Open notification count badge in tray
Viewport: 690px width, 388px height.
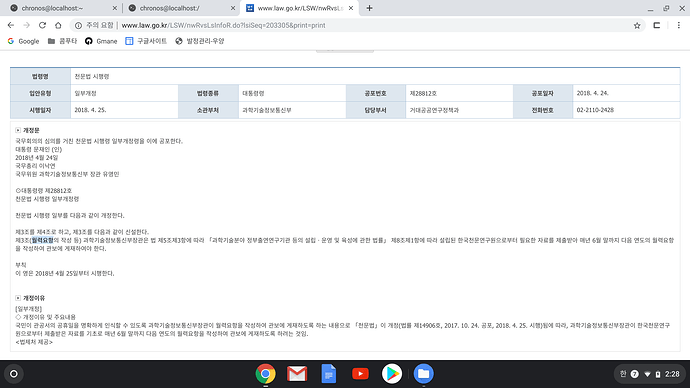tap(635, 374)
